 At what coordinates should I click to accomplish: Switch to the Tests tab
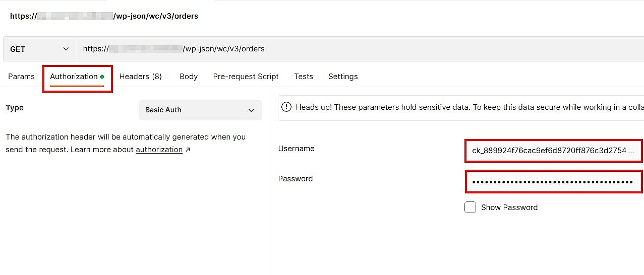pos(304,77)
